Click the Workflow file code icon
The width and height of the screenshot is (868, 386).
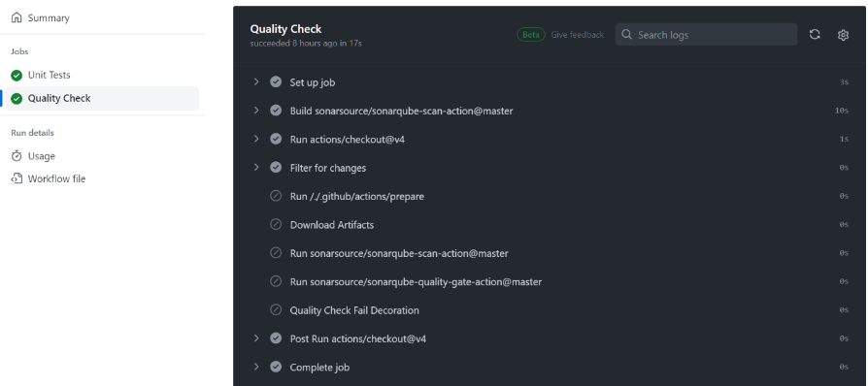pos(17,178)
